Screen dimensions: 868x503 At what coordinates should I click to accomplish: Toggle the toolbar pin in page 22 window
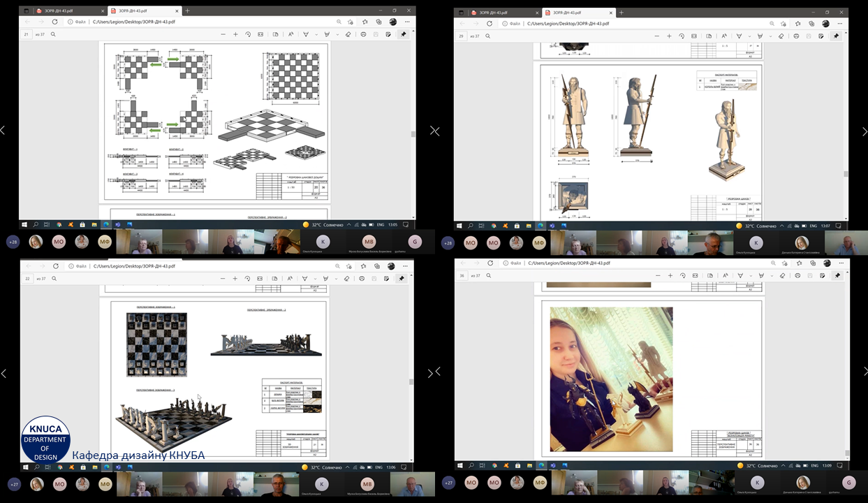(402, 278)
